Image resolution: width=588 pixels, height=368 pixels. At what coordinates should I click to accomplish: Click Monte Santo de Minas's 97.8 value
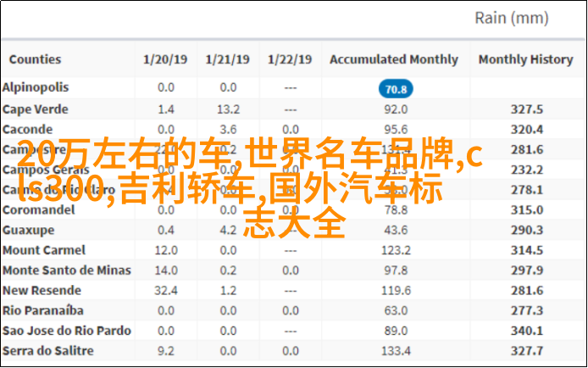pos(396,270)
